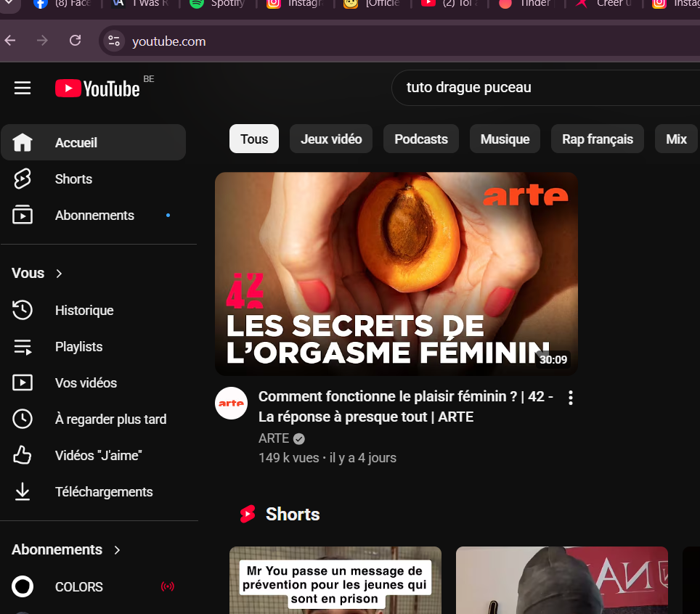This screenshot has width=700, height=614.
Task: Click the ARTE channel avatar
Action: [232, 403]
